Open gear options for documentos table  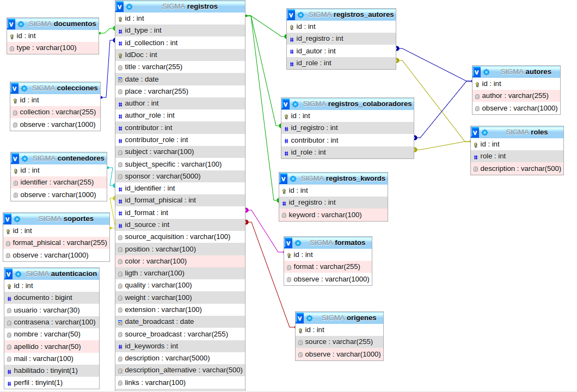(21, 24)
